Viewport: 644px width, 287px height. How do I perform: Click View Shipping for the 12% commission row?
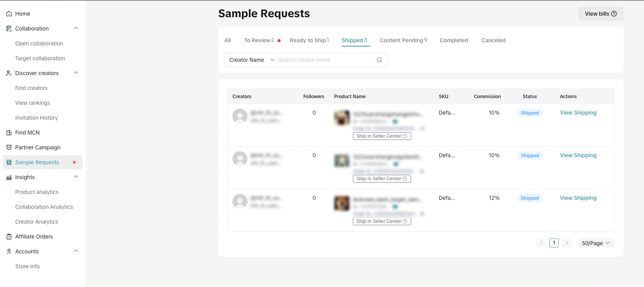578,198
